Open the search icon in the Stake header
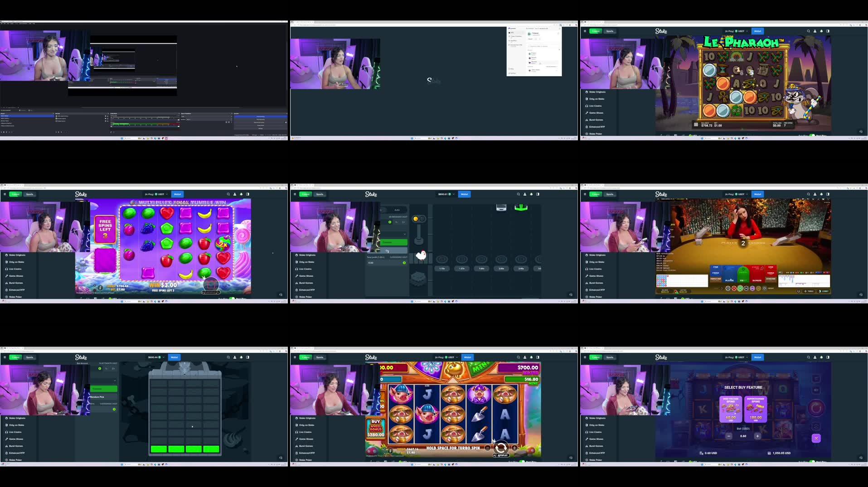This screenshot has width=868, height=487. [808, 31]
